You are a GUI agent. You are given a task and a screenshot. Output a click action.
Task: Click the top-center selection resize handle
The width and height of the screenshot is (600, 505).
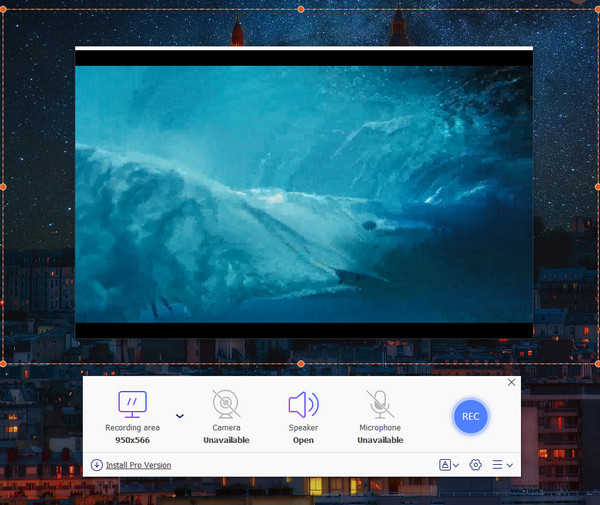click(301, 9)
